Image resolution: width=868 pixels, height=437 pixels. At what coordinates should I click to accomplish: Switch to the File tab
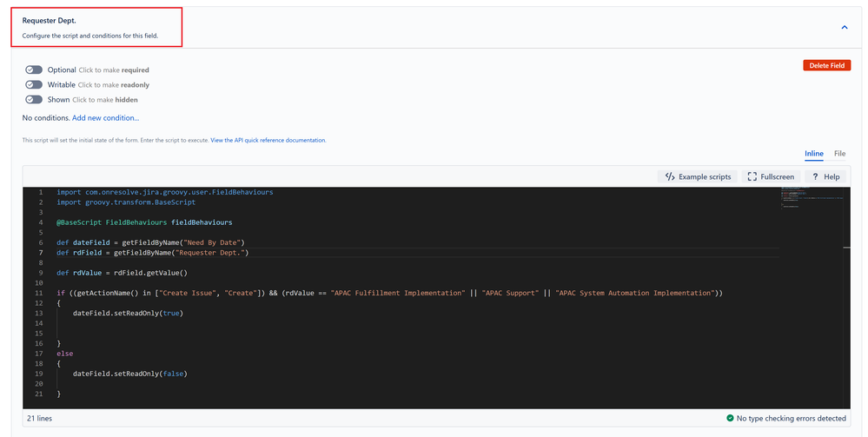(840, 154)
